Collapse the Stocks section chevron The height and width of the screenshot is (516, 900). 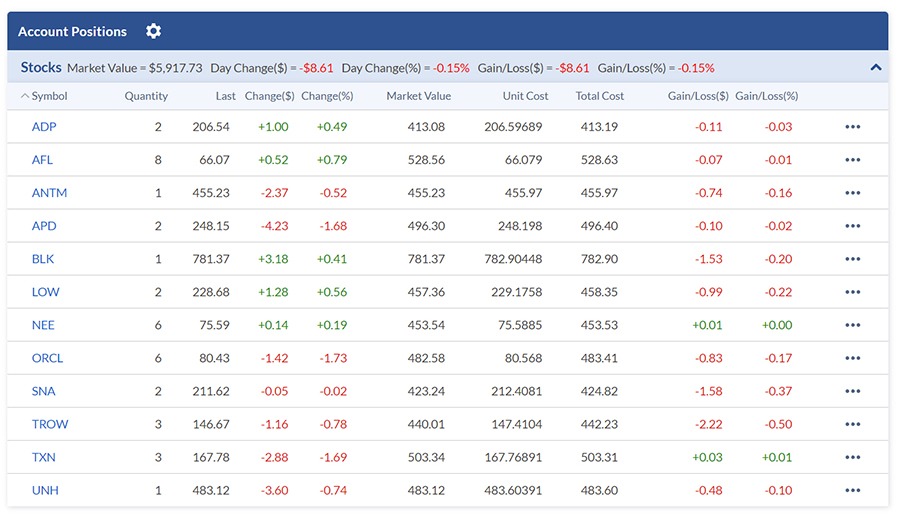pos(875,68)
